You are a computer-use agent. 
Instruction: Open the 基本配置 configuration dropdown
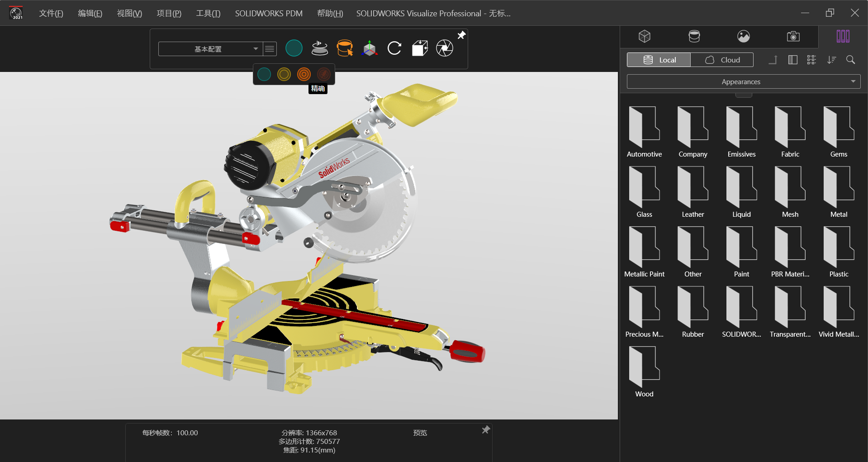[209, 49]
